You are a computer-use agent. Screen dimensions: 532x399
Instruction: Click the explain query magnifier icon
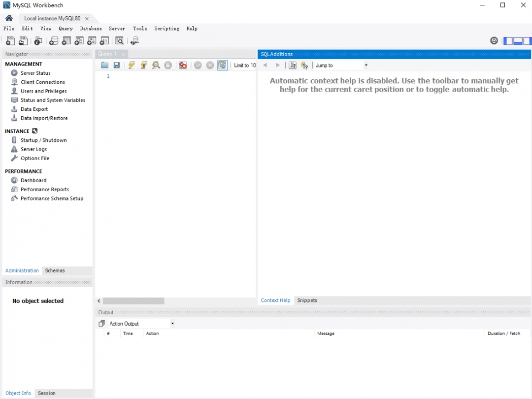156,66
